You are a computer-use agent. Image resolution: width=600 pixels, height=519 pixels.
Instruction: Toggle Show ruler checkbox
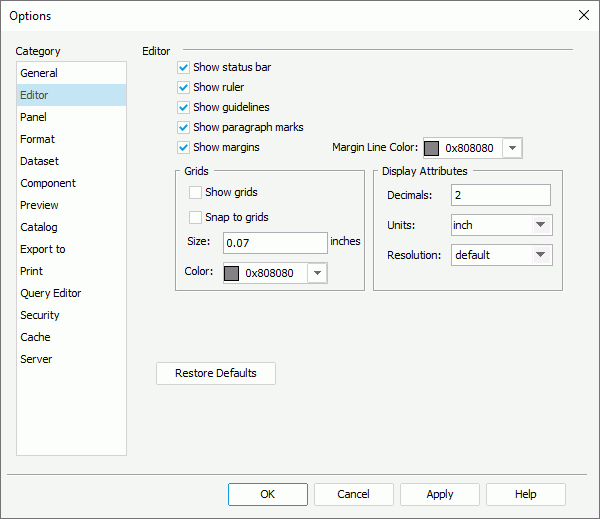pos(183,87)
